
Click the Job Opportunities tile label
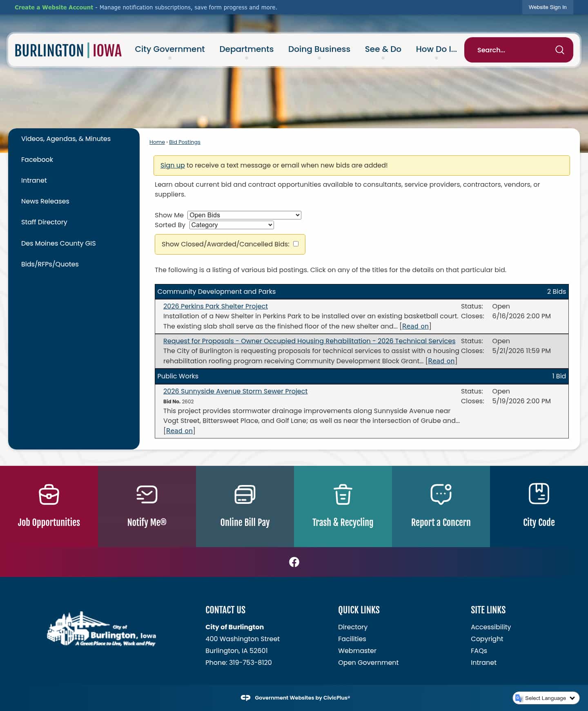click(x=49, y=522)
